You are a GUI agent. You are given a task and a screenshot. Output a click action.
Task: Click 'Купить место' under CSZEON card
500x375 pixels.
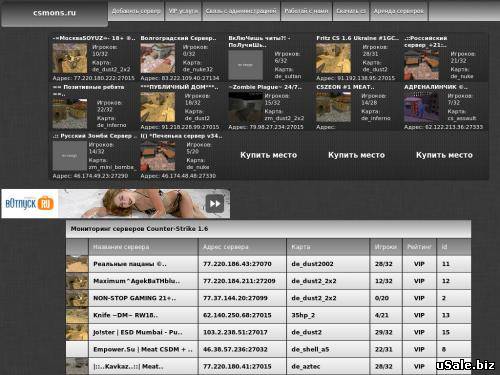click(x=356, y=155)
